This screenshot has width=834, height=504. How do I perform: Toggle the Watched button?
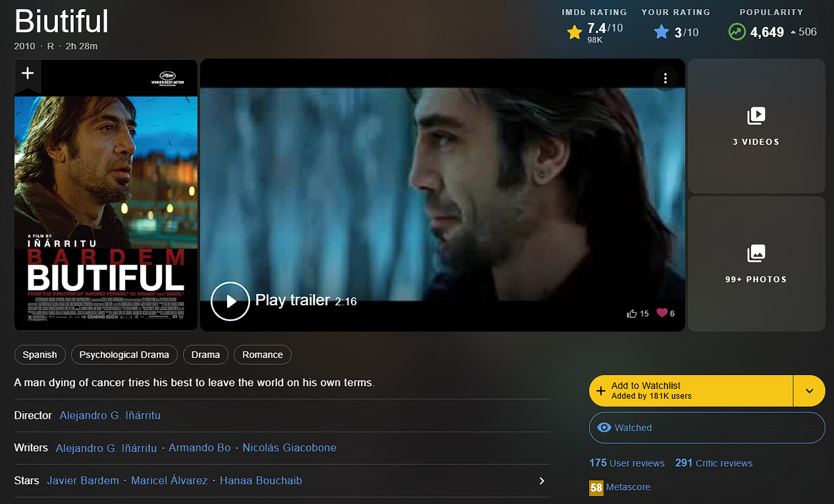point(707,428)
